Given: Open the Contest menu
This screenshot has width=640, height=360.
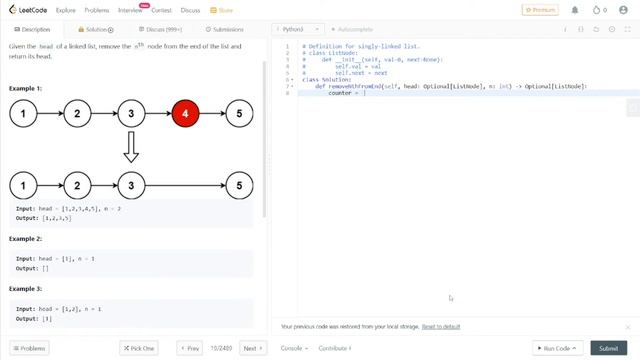Looking at the screenshot, I should [161, 10].
